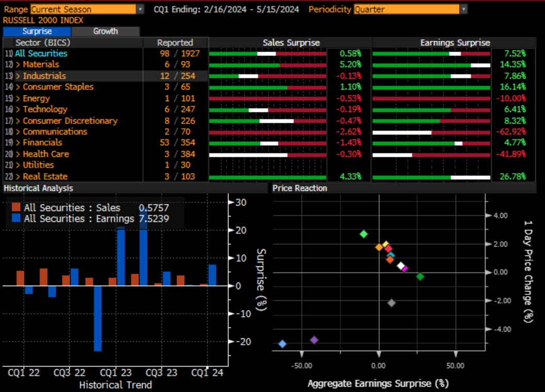Expand the Real Estate sector row
Image resolution: width=545 pixels, height=392 pixels.
click(x=18, y=176)
